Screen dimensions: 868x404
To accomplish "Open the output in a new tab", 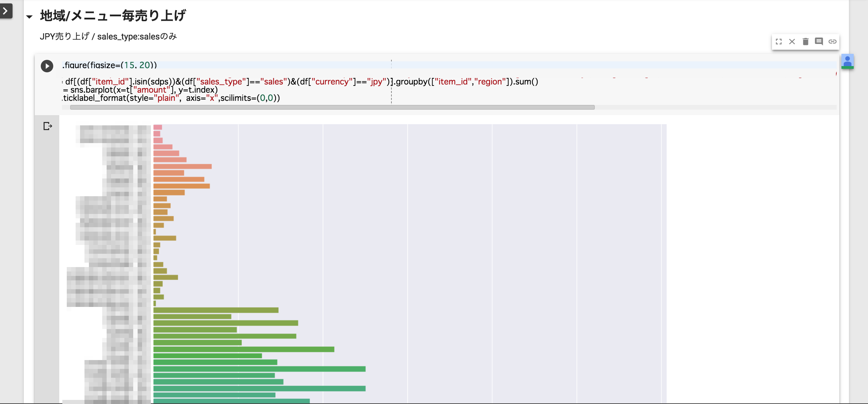I will point(47,126).
